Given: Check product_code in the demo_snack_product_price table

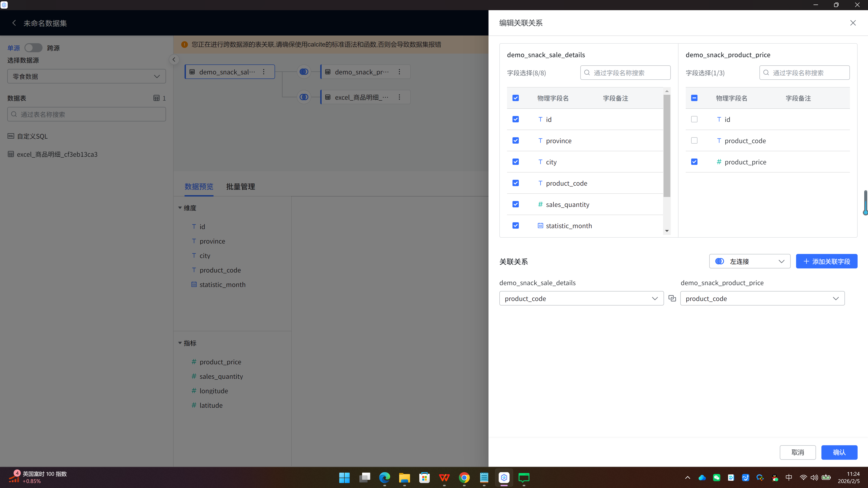Looking at the screenshot, I should (694, 140).
